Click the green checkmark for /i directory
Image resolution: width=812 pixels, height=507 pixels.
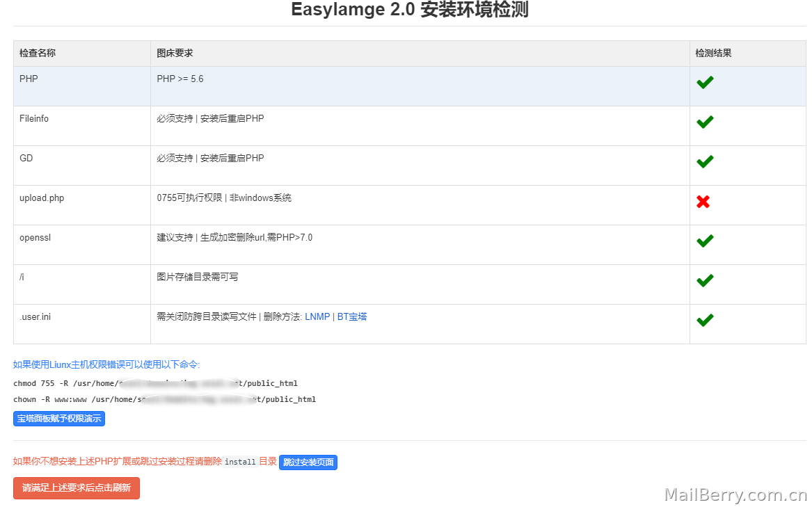point(705,281)
